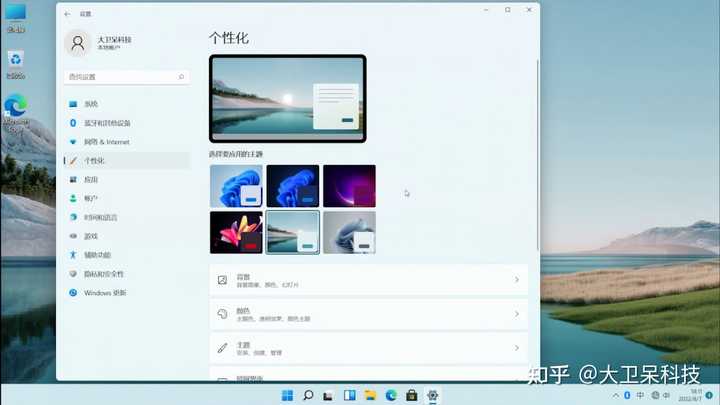
Task: Open 时间和语言 Time & language
Action: pos(127,217)
